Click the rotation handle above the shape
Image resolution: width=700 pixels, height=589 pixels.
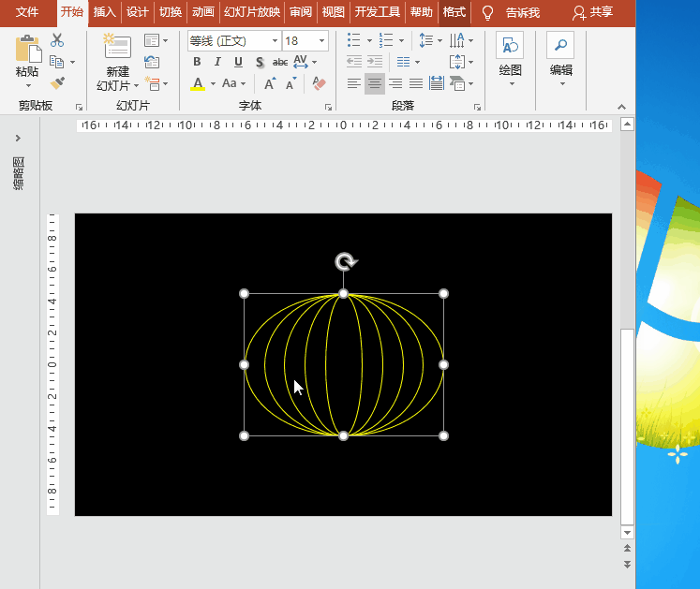pyautogui.click(x=344, y=262)
